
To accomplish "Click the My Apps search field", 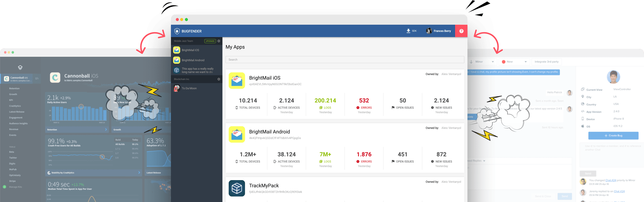I will click(345, 59).
